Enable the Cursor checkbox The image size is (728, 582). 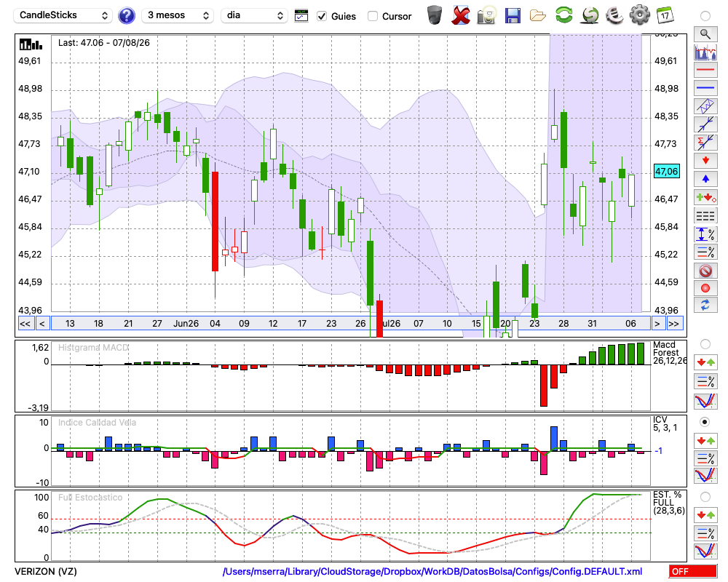click(x=372, y=16)
